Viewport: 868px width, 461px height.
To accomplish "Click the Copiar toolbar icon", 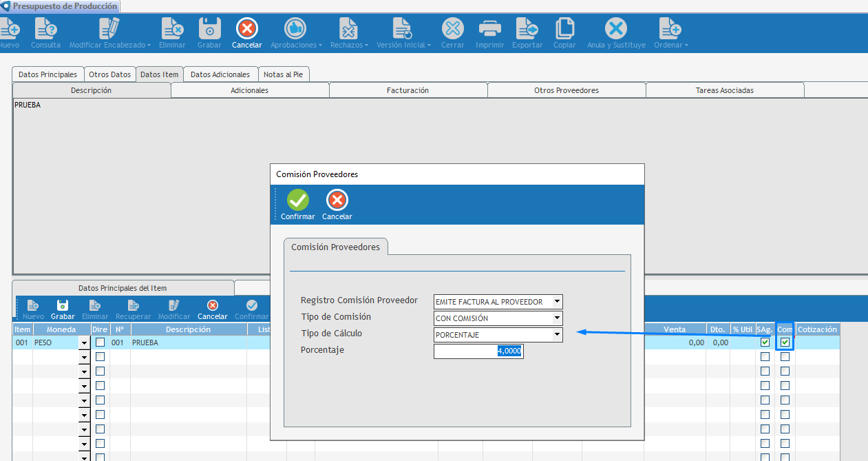I will 564,29.
